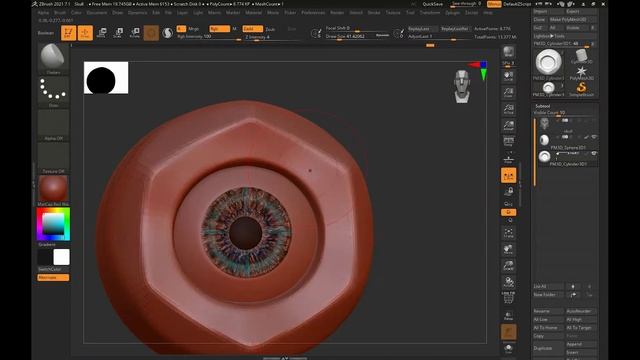This screenshot has height=360, width=640.
Task: Click the QuickSave button
Action: 432,4
